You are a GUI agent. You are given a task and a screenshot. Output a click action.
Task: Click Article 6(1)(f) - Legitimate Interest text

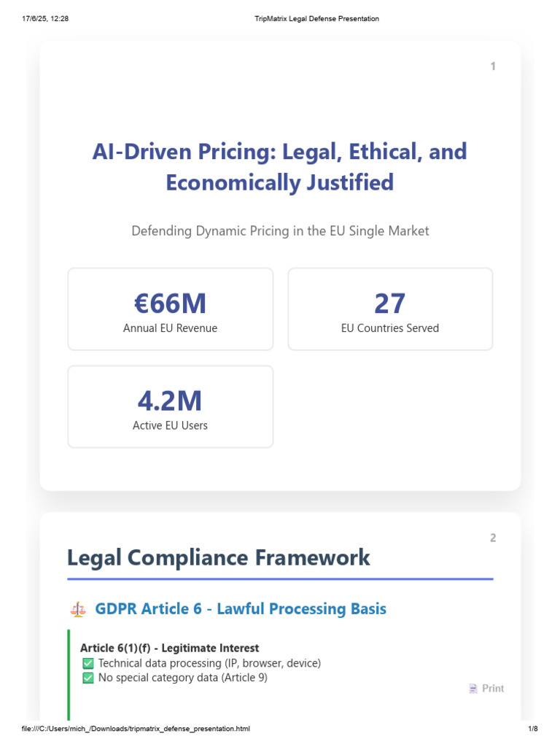[x=169, y=648]
